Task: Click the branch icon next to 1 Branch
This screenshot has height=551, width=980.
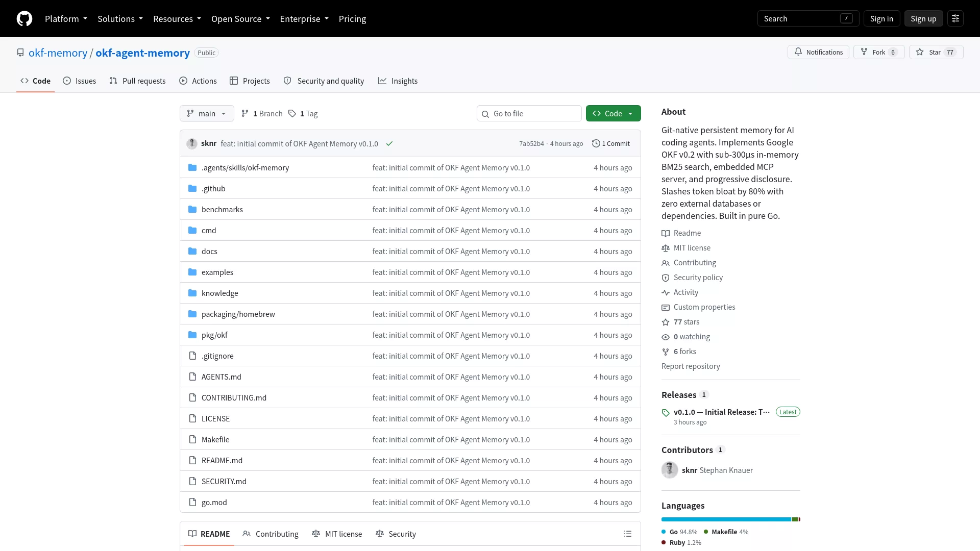Action: pyautogui.click(x=245, y=114)
